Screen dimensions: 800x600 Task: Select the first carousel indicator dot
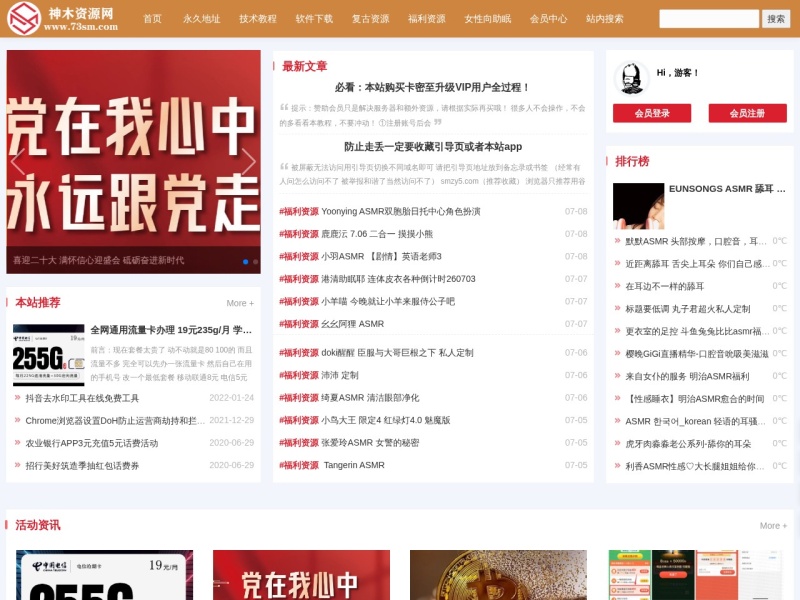(x=245, y=262)
